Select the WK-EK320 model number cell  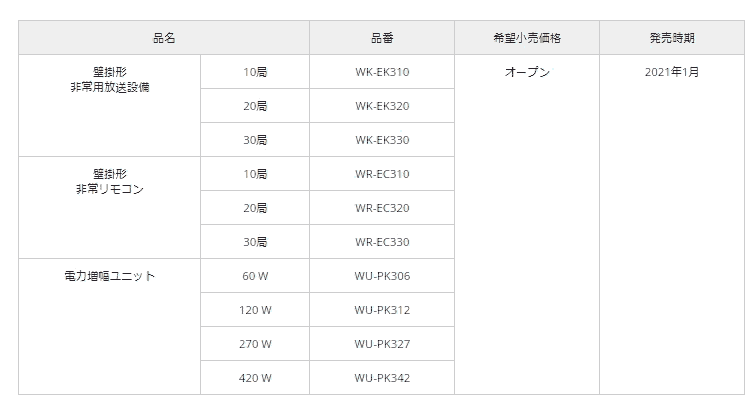382,106
